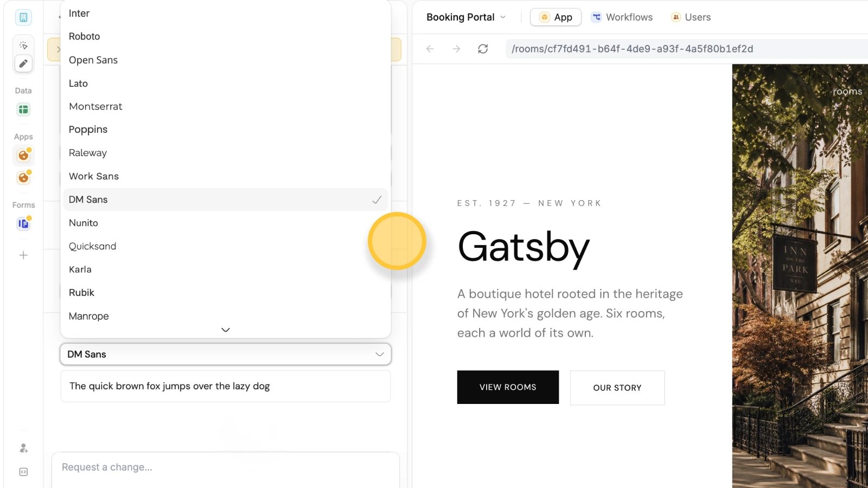The height and width of the screenshot is (488, 868).
Task: Click the OUR STORY button
Action: (617, 388)
